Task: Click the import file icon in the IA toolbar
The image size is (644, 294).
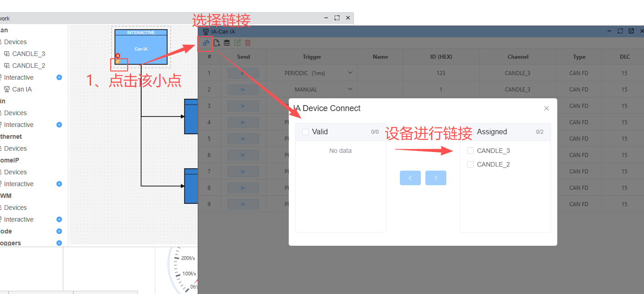Action: pos(217,43)
